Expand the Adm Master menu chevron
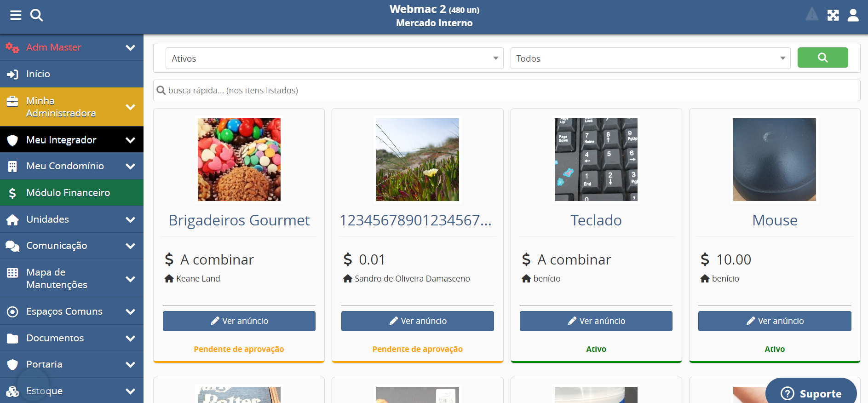The width and height of the screenshot is (868, 403). 131,47
